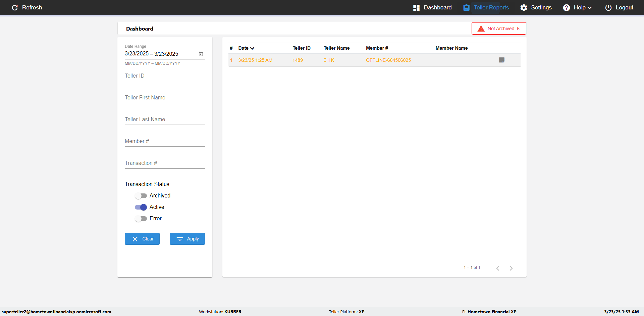This screenshot has width=644, height=316.
Task: Click the Refresh icon in top bar
Action: click(x=15, y=7)
